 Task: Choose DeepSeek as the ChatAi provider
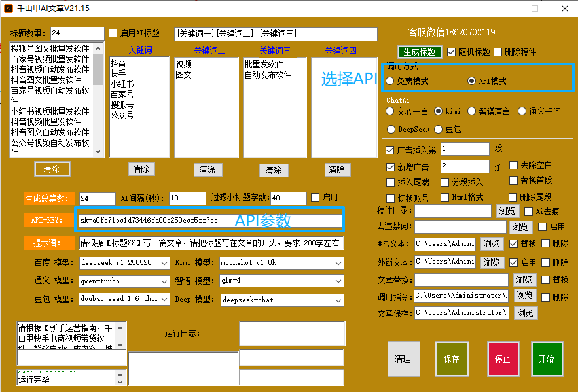tap(391, 130)
